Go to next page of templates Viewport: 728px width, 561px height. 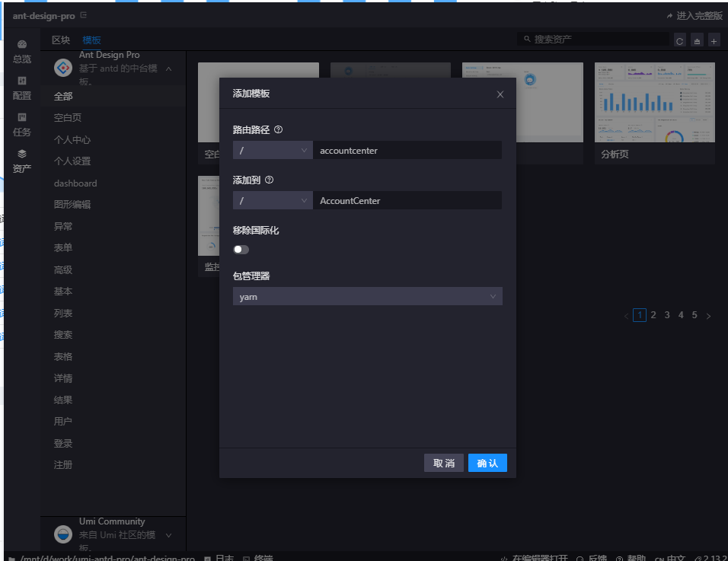click(708, 316)
